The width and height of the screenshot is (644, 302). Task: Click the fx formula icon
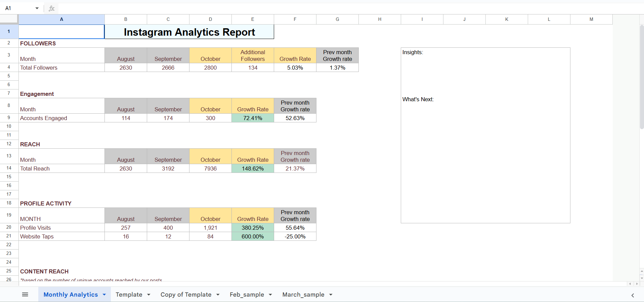pyautogui.click(x=51, y=8)
